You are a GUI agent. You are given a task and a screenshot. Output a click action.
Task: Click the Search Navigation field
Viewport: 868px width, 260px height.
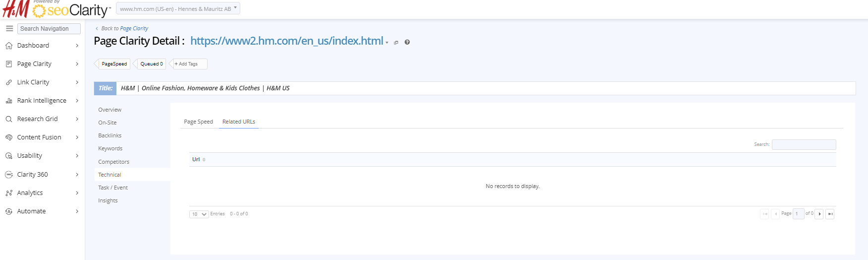tap(49, 29)
